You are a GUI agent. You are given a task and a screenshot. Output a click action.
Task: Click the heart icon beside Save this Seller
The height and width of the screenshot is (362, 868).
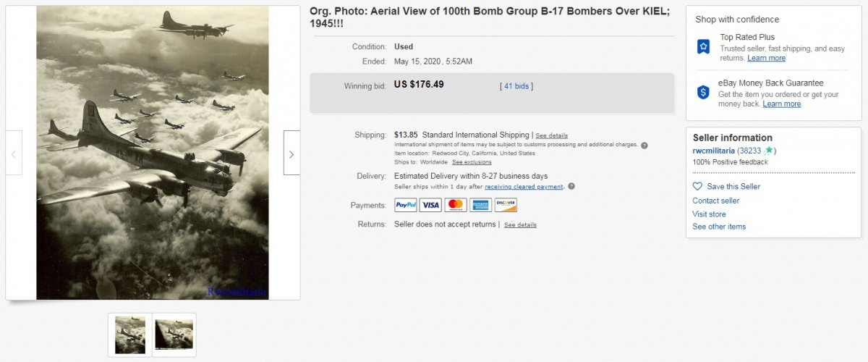coord(697,187)
